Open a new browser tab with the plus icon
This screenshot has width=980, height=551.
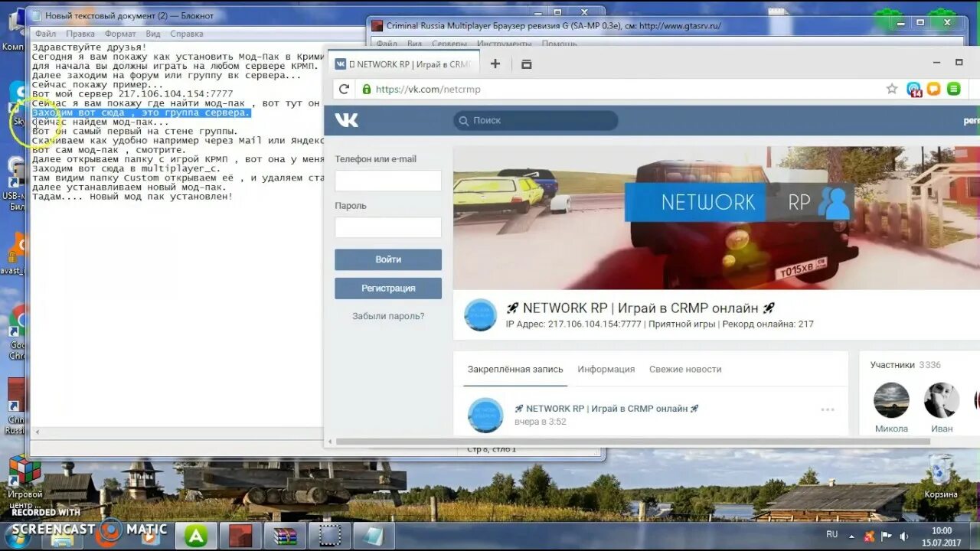(495, 64)
